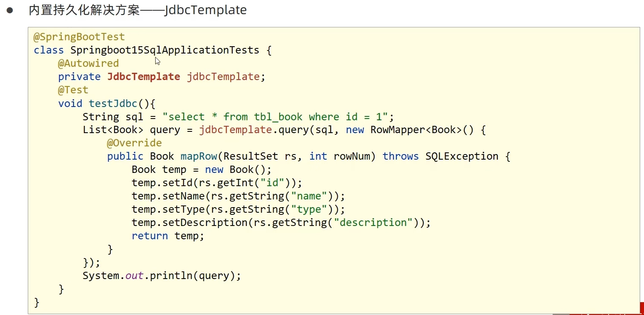Click the italic 'out' field
Screen dimensions: 644x315
click(134, 276)
